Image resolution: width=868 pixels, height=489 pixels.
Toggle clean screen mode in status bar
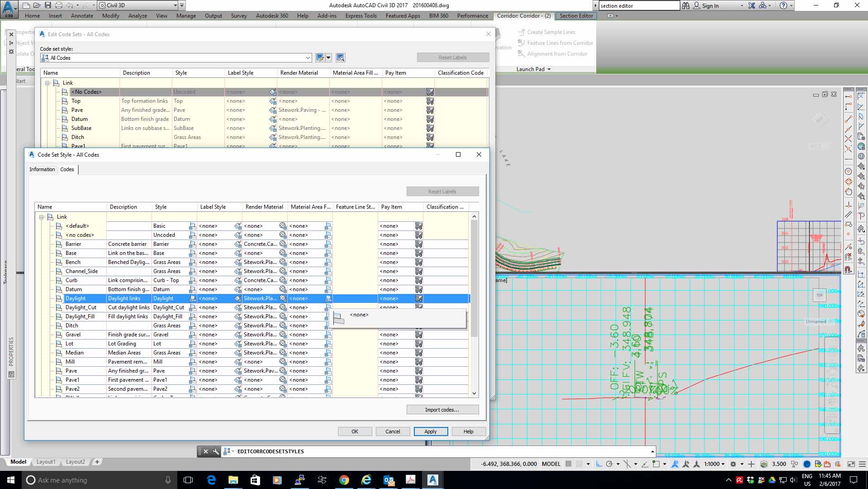click(x=851, y=464)
